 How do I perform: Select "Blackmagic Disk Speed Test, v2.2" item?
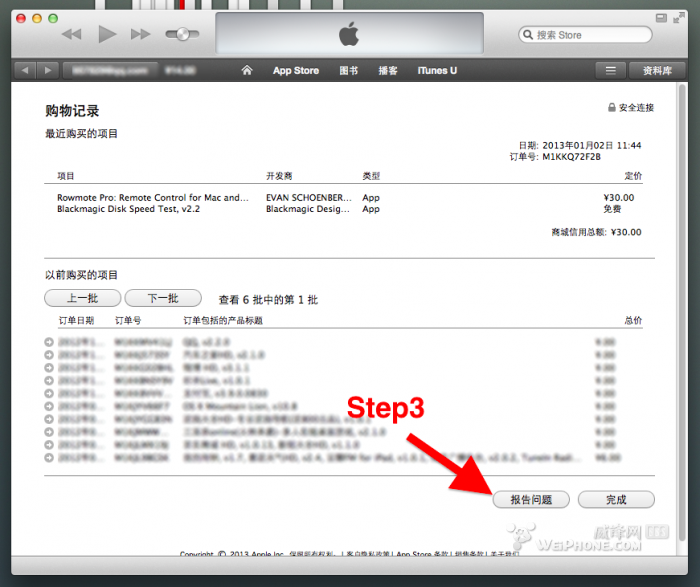click(129, 209)
